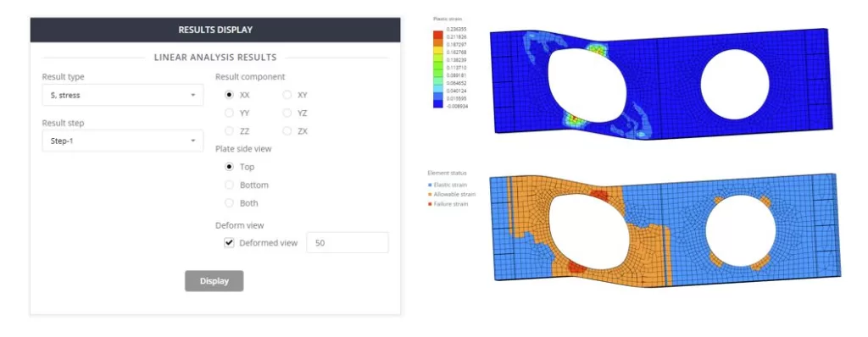Click the Plastic strain legend title
This screenshot has width=868, height=337.
click(x=448, y=19)
